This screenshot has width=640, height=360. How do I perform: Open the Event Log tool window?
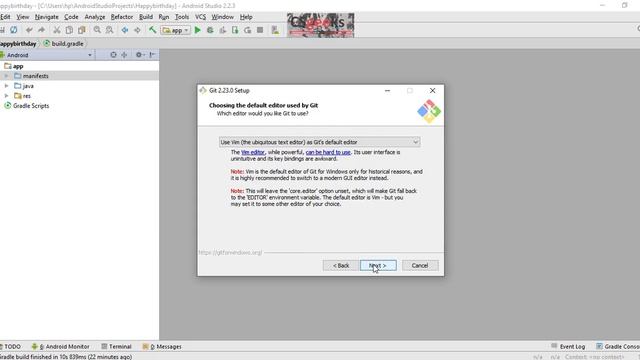(x=568, y=347)
